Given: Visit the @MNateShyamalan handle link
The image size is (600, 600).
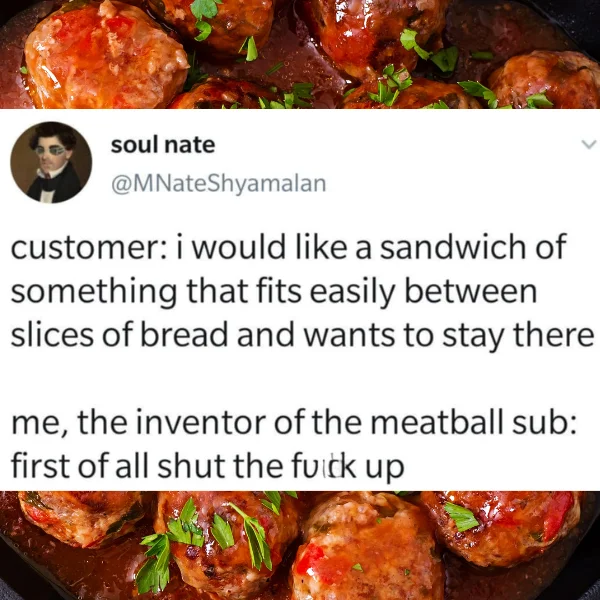Looking at the screenshot, I should pos(218,184).
